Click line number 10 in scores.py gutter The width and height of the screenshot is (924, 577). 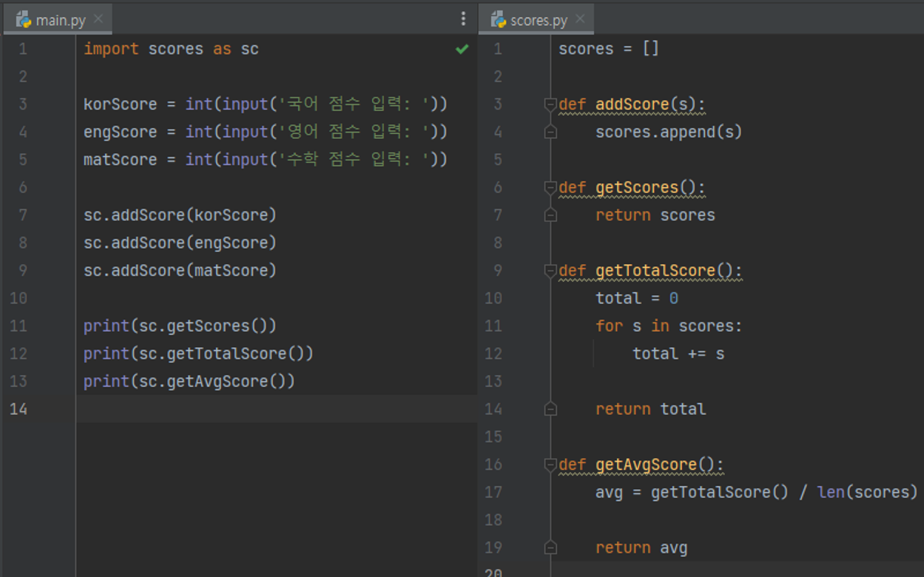coord(493,298)
